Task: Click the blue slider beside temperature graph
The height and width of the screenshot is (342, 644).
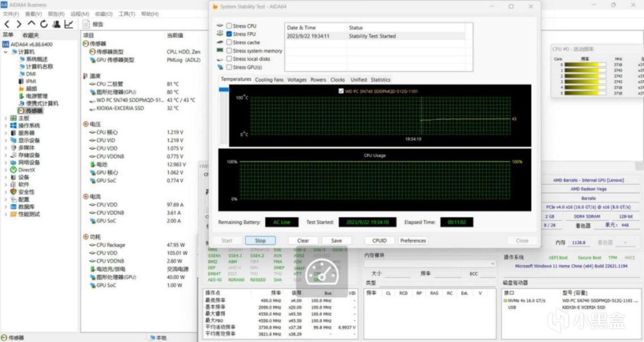Action: 224,89
